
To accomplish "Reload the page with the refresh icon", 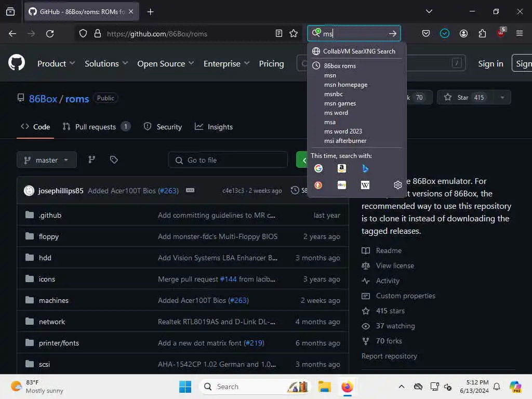I will point(50,34).
